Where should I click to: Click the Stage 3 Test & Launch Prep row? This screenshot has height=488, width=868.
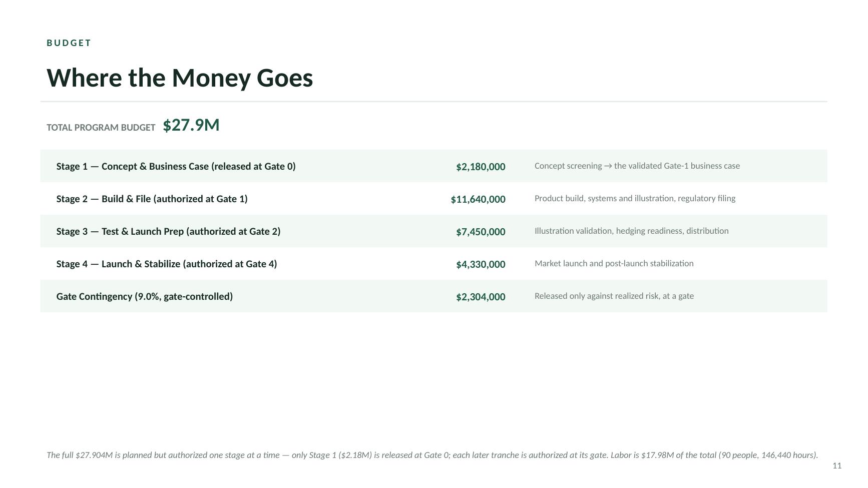click(x=433, y=231)
